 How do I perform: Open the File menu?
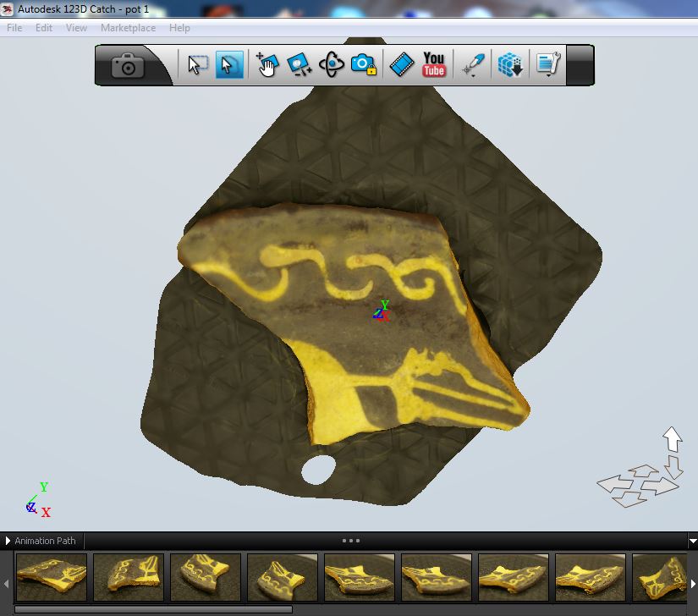14,28
